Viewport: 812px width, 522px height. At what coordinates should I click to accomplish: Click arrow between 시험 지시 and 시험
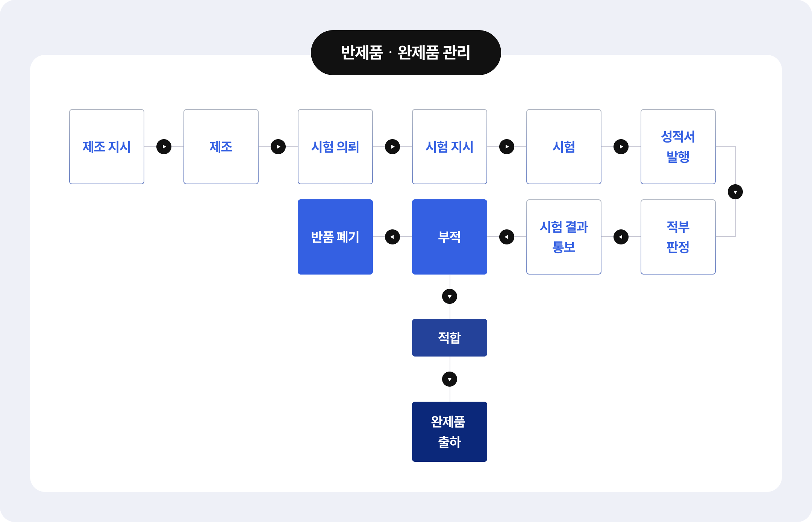click(x=507, y=147)
